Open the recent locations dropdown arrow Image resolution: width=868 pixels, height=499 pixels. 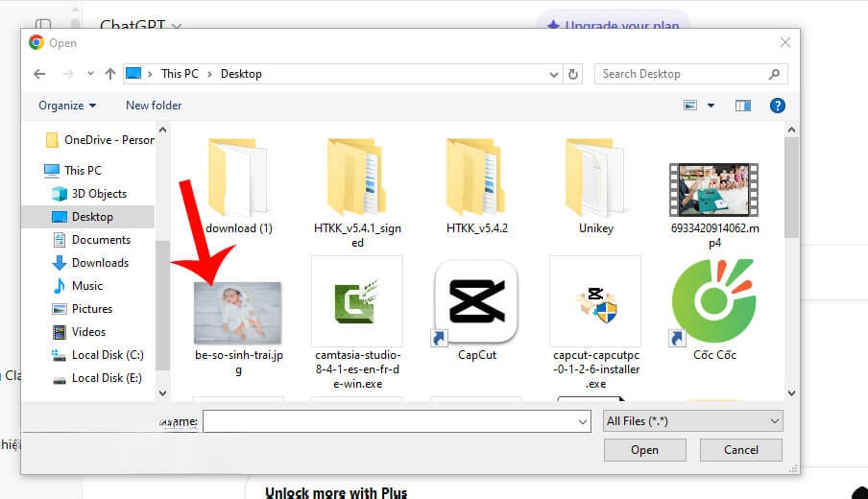pyautogui.click(x=90, y=74)
